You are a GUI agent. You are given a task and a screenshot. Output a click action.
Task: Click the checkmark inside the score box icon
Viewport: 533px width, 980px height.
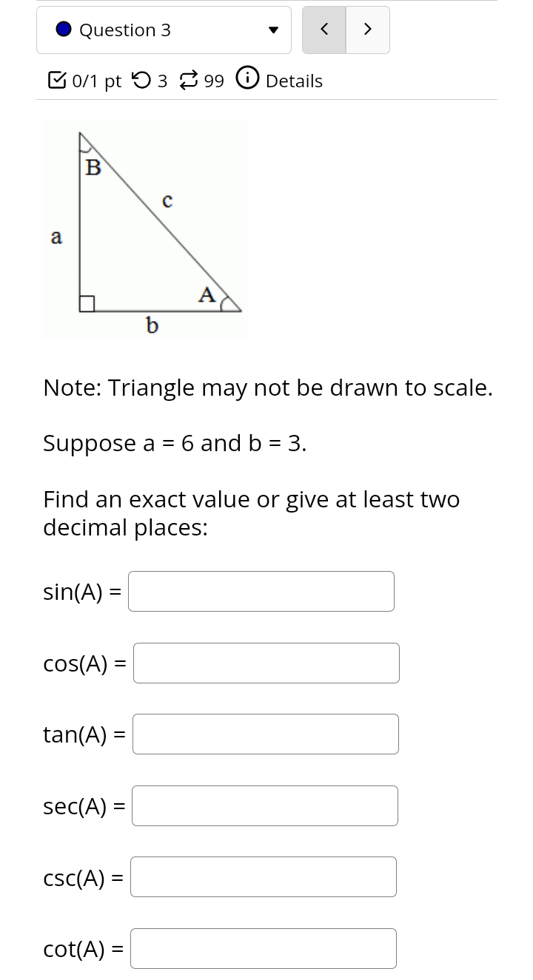coord(56,80)
